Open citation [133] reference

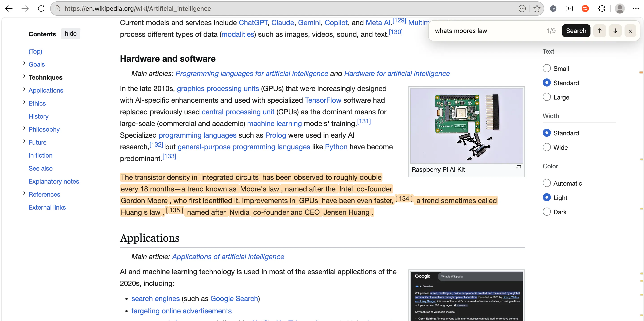pos(169,156)
